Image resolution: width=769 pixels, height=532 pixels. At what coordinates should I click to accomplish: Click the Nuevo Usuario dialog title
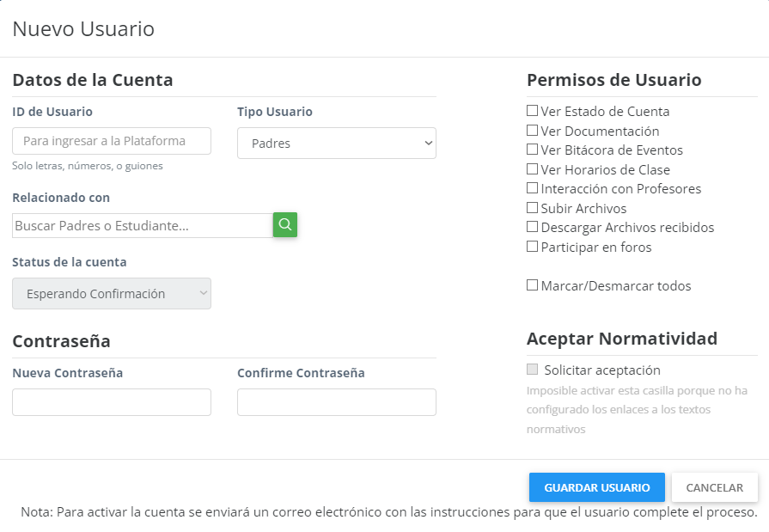tap(83, 29)
